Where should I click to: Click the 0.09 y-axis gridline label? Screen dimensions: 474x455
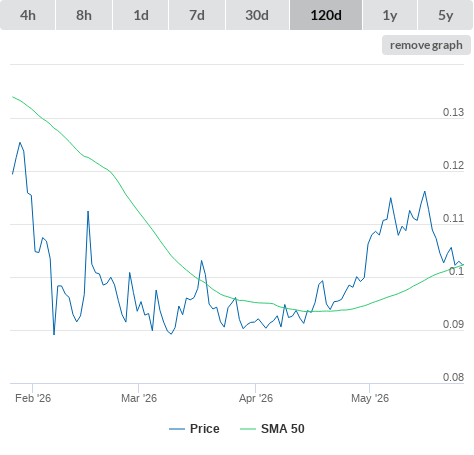pyautogui.click(x=453, y=324)
